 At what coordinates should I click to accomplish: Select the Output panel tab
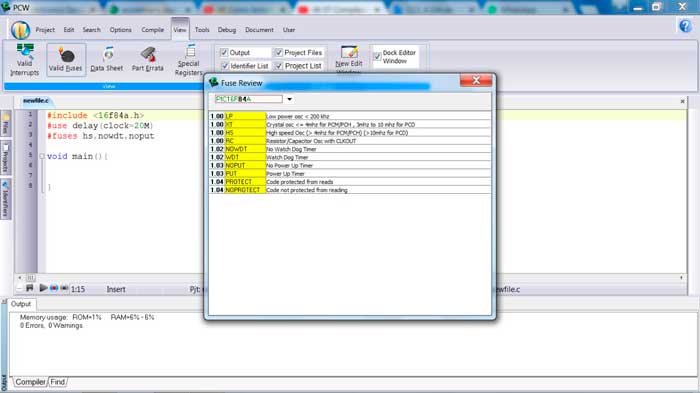21,304
